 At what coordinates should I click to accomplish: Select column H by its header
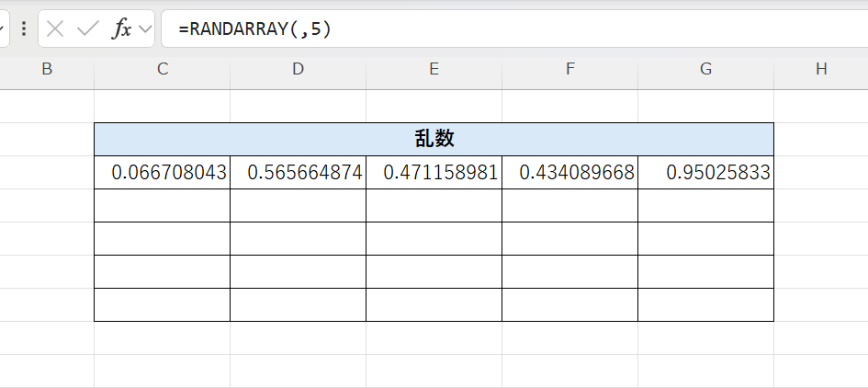coord(820,69)
